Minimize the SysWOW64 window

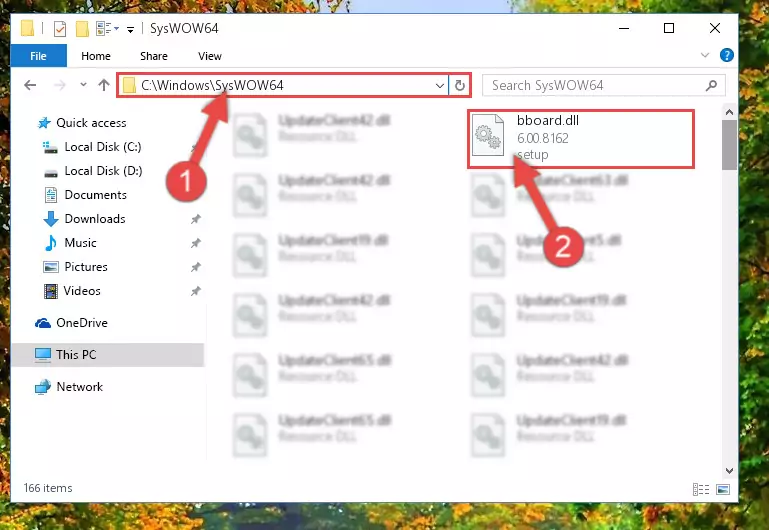(x=624, y=28)
